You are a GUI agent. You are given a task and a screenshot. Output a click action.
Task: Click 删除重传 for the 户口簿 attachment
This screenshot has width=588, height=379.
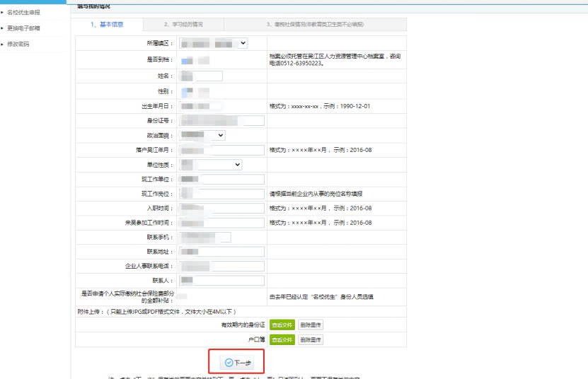(x=310, y=340)
